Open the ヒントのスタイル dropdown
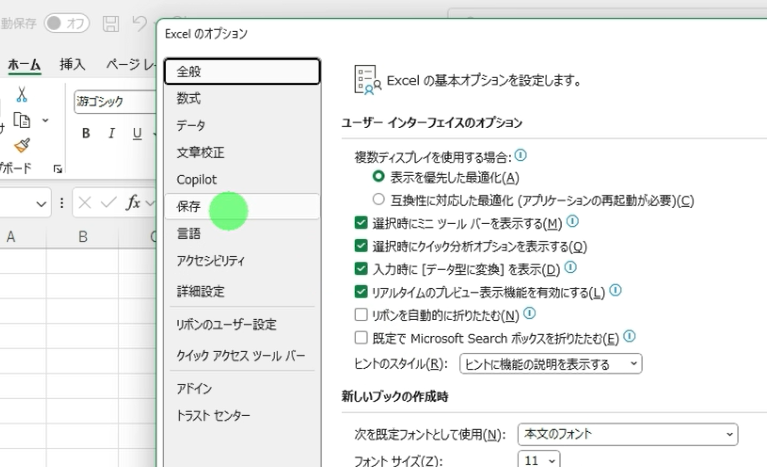The width and height of the screenshot is (767, 467). point(550,364)
